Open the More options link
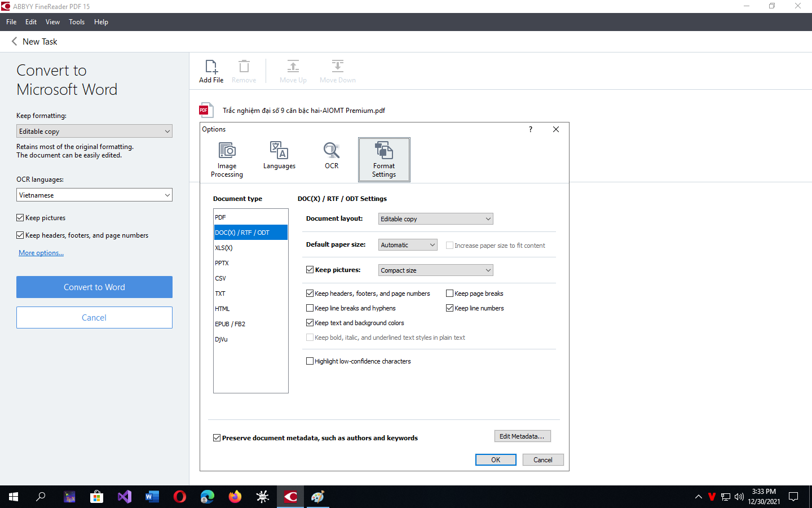This screenshot has height=508, width=812. click(x=41, y=253)
